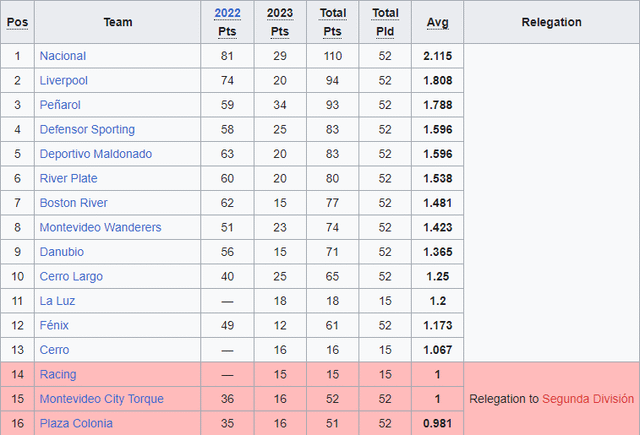The image size is (640, 435).
Task: Open the Defensor Sporting link
Action: tap(87, 129)
